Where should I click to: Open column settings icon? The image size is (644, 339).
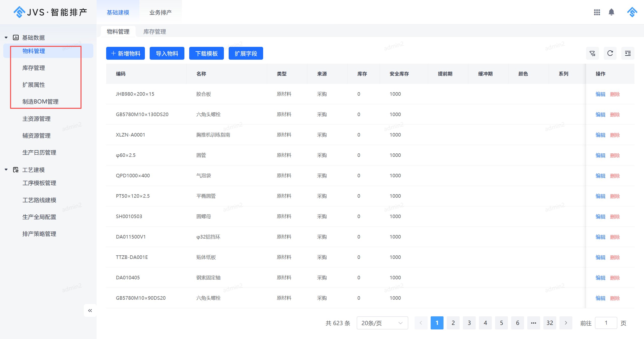click(x=628, y=53)
